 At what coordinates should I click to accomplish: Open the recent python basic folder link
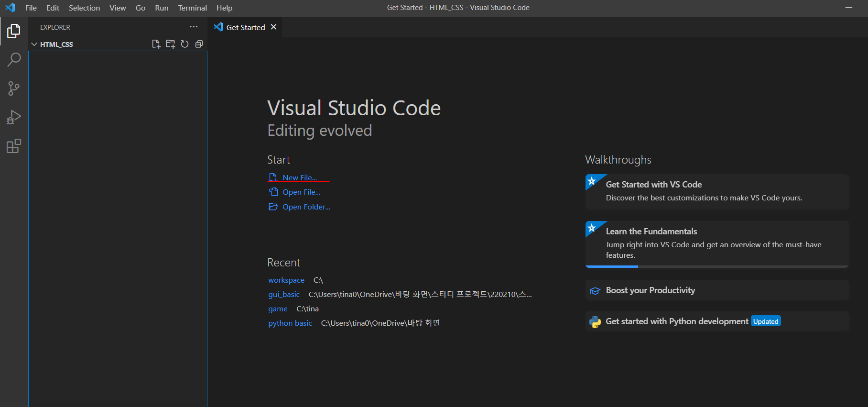coord(290,323)
